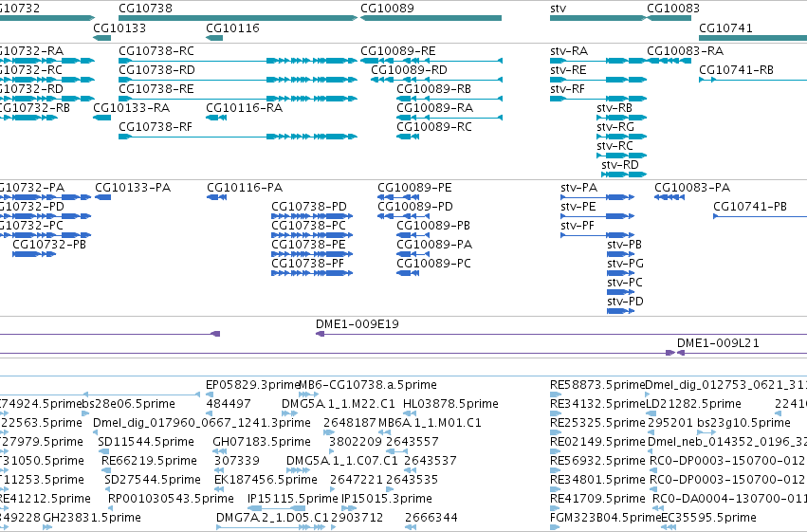The width and height of the screenshot is (807, 532).
Task: Select transcript CG10089-RA
Action: pyautogui.click(x=449, y=118)
